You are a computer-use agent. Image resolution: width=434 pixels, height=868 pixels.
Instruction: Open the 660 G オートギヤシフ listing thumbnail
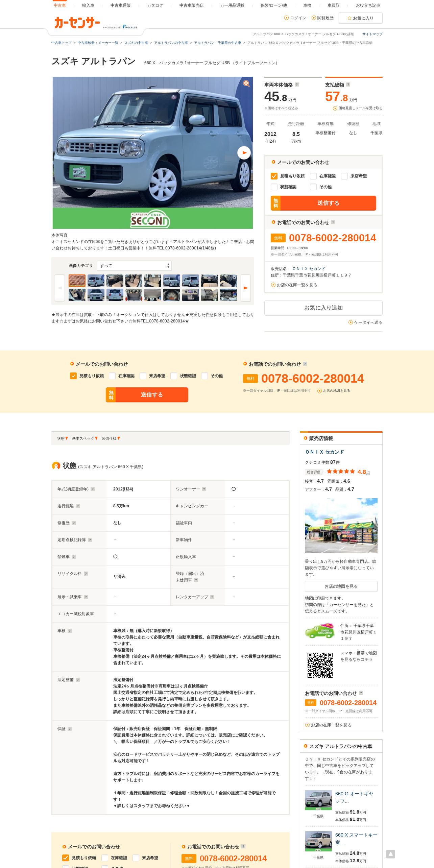click(x=318, y=800)
